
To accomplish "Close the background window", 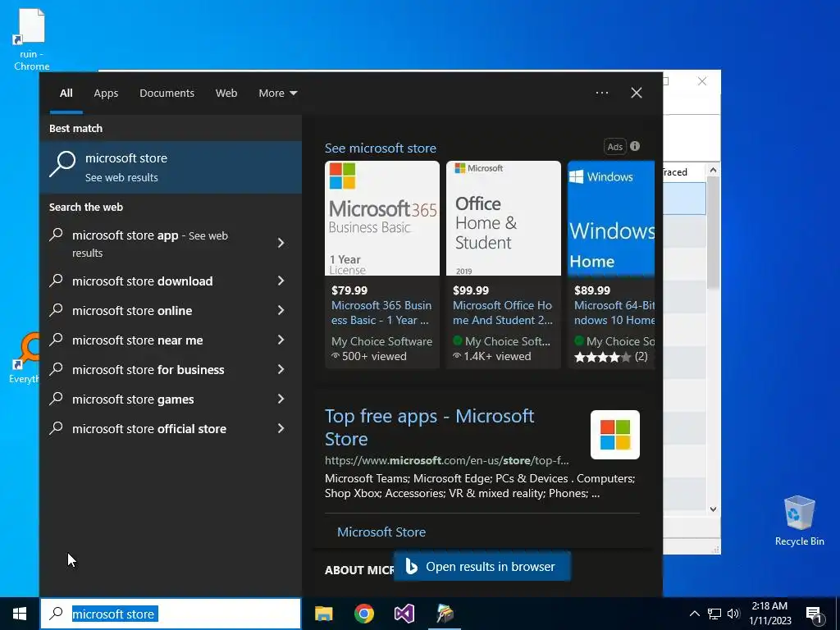I will (x=702, y=81).
